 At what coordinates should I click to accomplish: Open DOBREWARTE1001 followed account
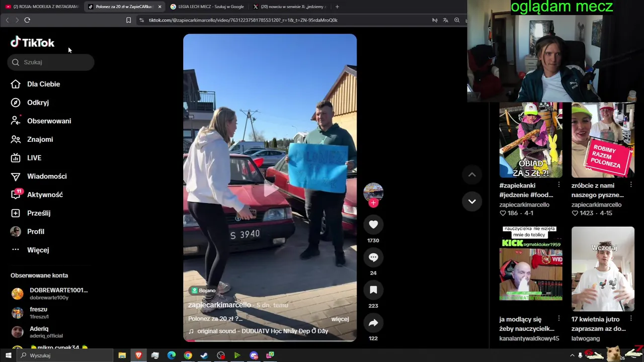point(49,294)
